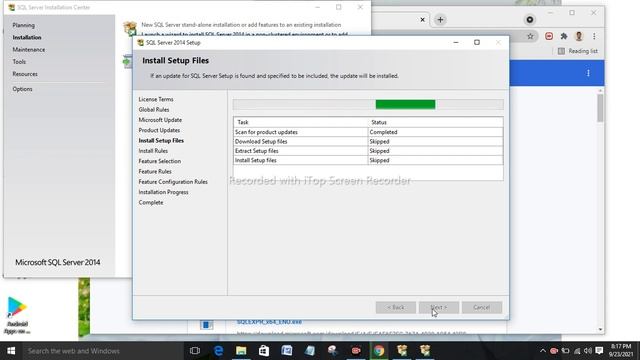Click the Global Rules step

point(153,109)
